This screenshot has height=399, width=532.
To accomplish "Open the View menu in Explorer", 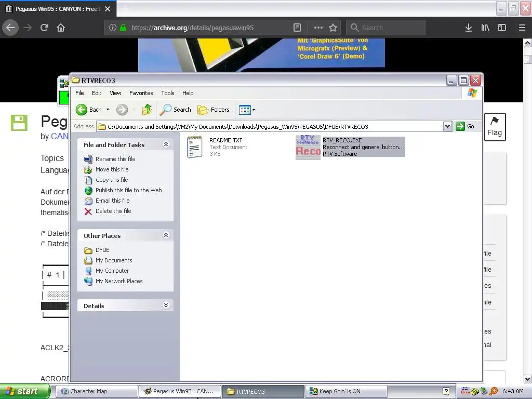I will click(x=115, y=93).
